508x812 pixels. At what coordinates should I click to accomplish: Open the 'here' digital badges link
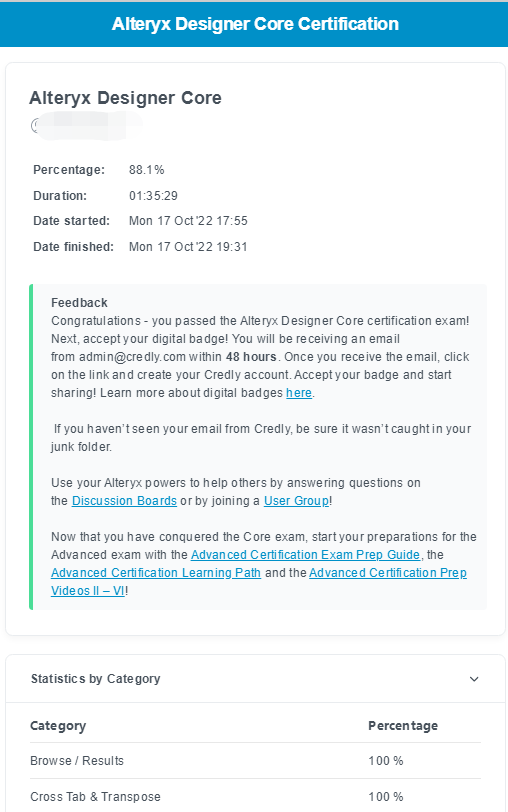coord(299,393)
